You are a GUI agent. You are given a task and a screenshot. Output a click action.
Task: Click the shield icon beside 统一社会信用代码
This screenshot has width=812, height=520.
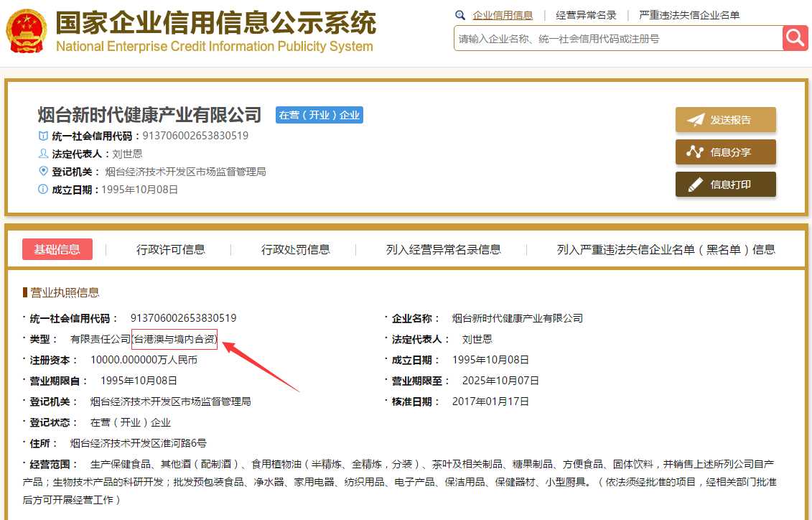(x=44, y=136)
